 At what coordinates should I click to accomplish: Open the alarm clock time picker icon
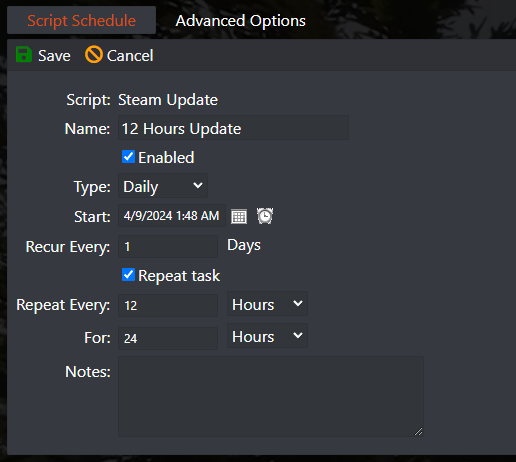pos(265,216)
